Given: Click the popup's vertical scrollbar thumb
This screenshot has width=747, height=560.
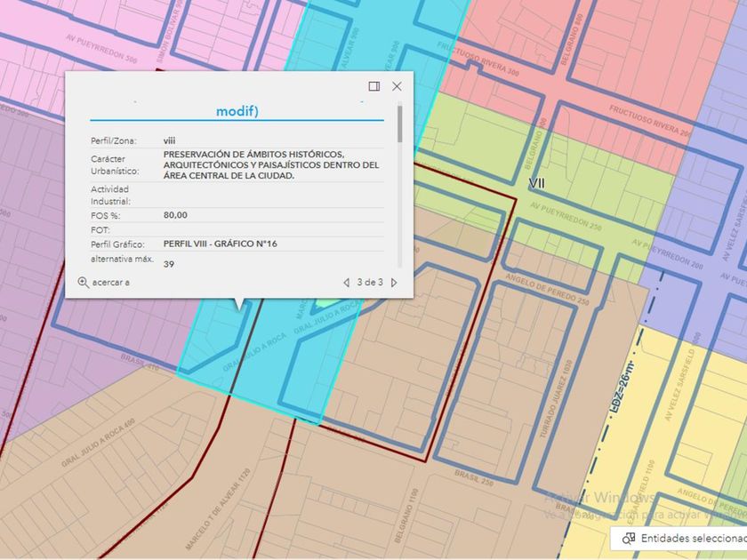Looking at the screenshot, I should point(399,124).
